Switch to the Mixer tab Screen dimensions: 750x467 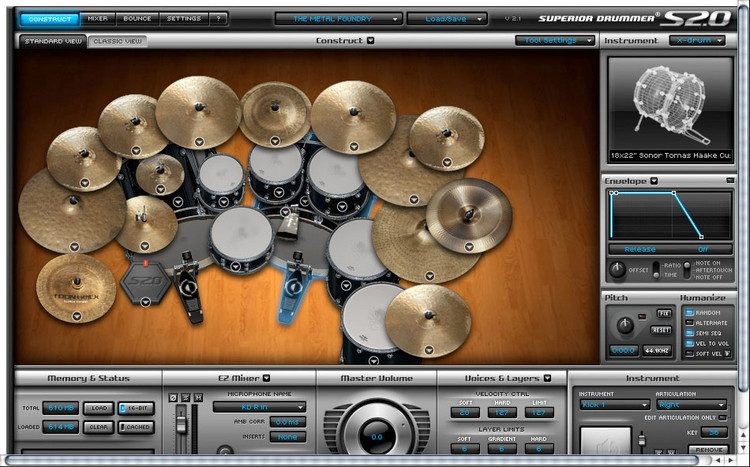point(98,19)
